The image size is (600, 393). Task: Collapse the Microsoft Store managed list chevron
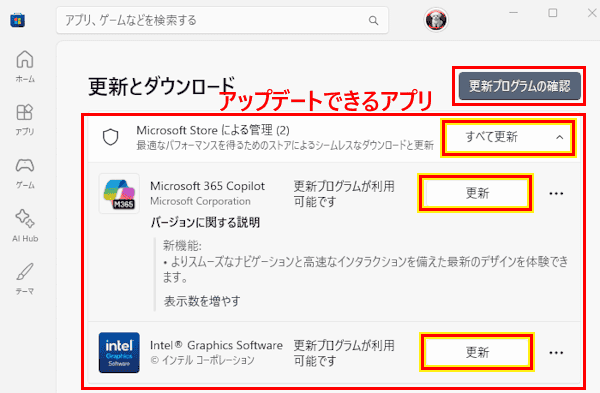[x=559, y=137]
